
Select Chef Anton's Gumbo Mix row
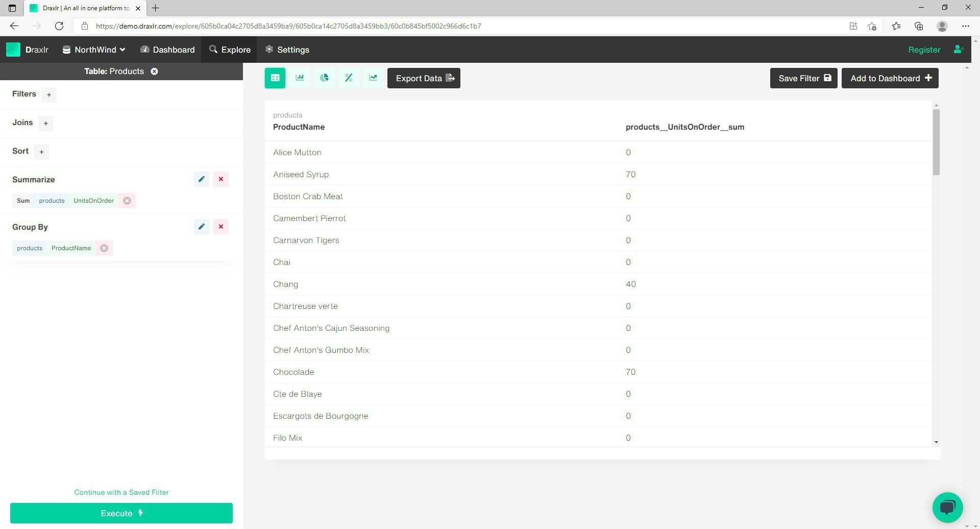click(598, 350)
